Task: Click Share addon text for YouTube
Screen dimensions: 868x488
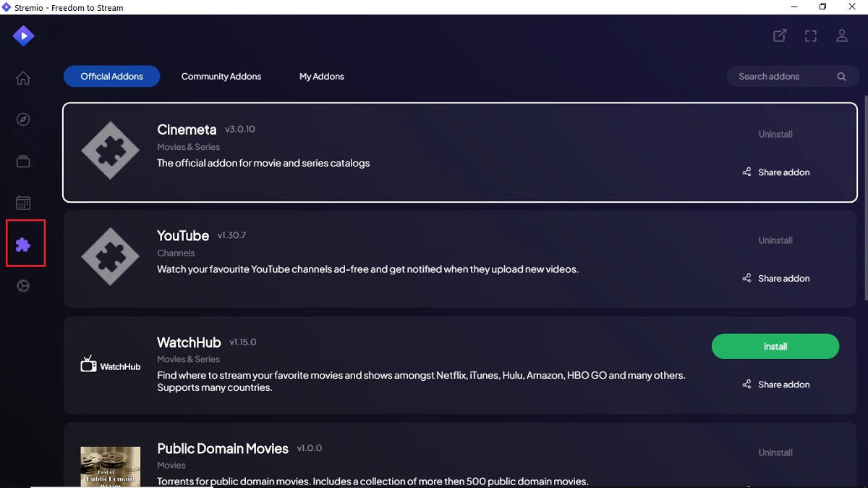Action: point(784,278)
